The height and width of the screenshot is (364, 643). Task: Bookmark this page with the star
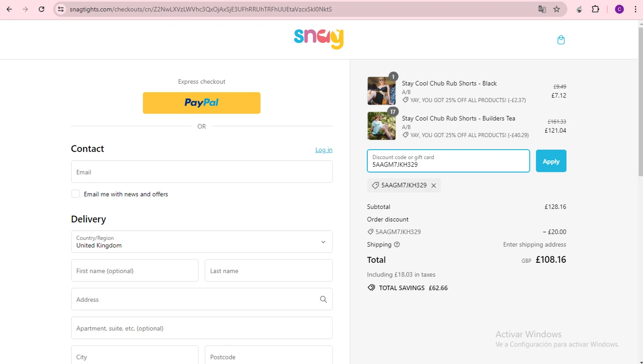coord(557,9)
